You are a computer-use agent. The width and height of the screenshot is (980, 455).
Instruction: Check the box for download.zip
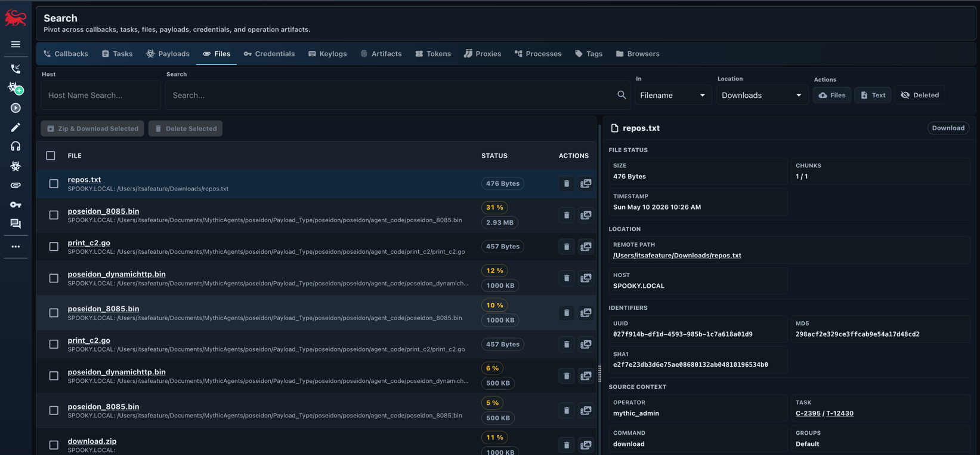coord(54,445)
